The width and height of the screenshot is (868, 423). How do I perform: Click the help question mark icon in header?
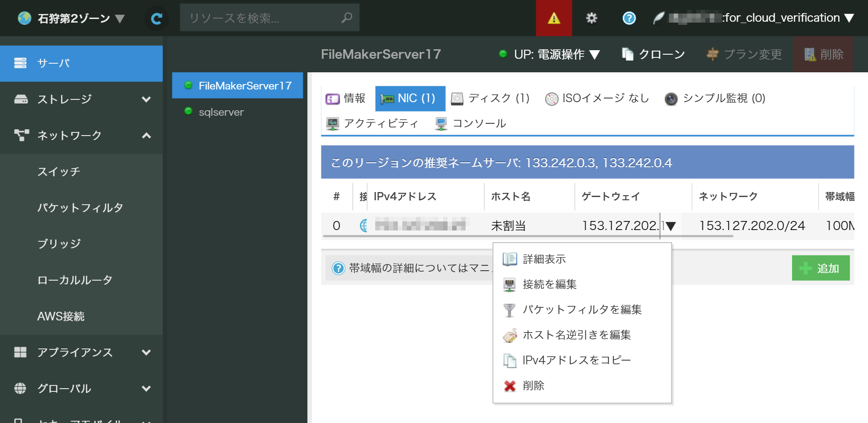628,18
